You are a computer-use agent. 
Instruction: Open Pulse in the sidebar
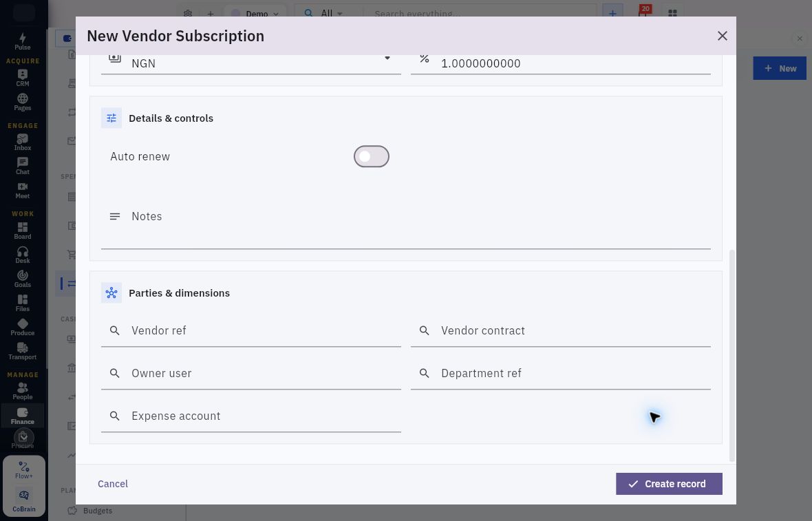point(22,41)
